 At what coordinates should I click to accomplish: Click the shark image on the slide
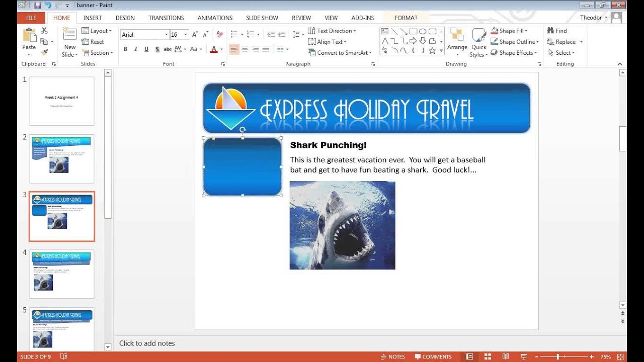point(342,225)
